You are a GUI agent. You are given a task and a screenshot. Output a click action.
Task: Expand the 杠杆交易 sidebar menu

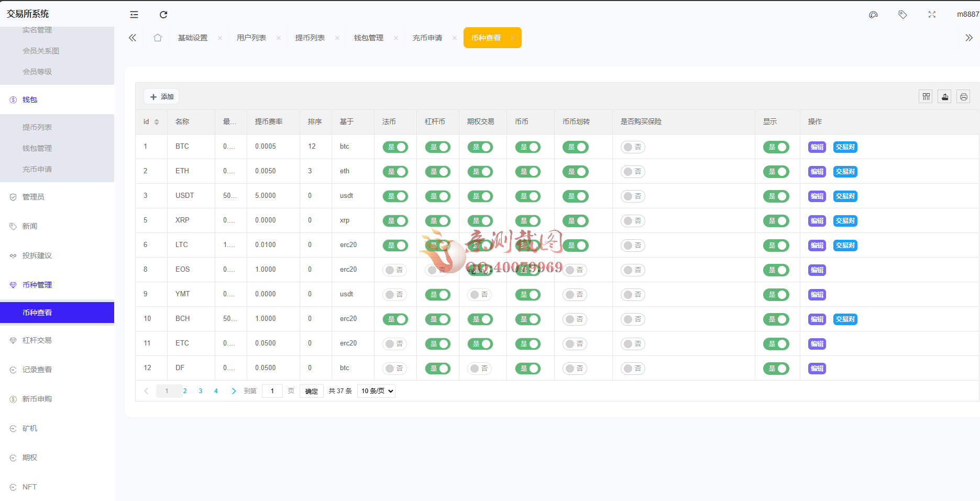[x=37, y=340]
